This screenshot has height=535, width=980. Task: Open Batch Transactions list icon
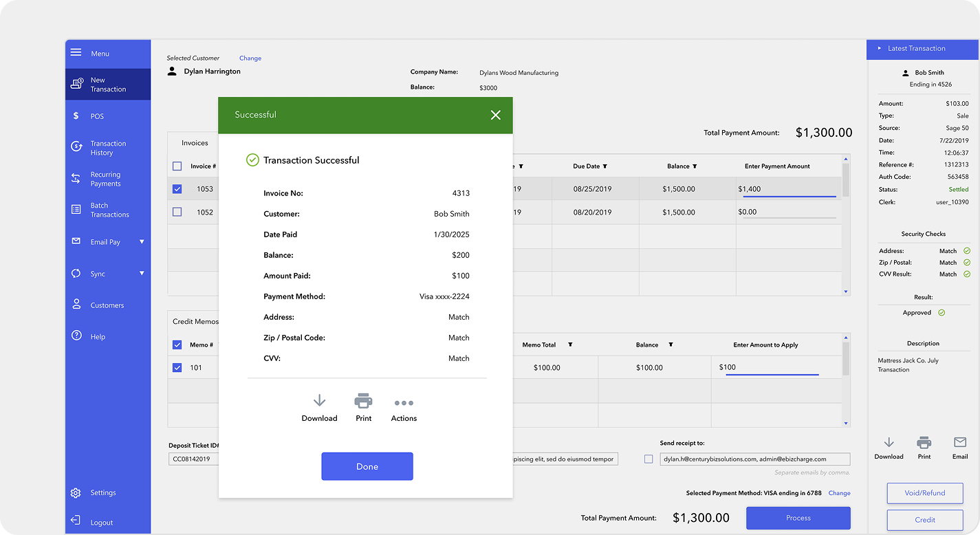(76, 209)
